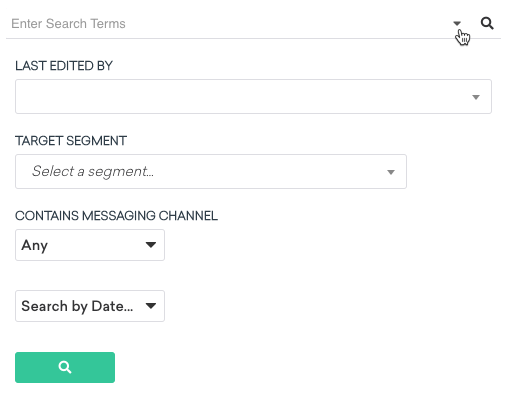Image resolution: width=509 pixels, height=397 pixels.
Task: Open the Select a segment dropdown
Action: click(x=211, y=172)
